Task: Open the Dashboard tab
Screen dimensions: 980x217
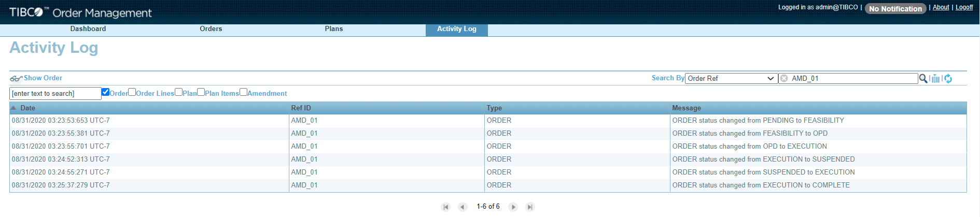Action: point(88,29)
